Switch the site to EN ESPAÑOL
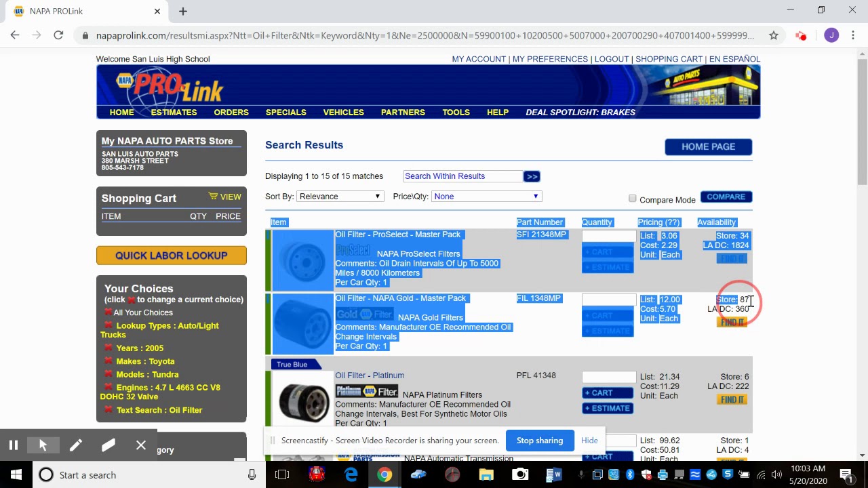 point(734,59)
